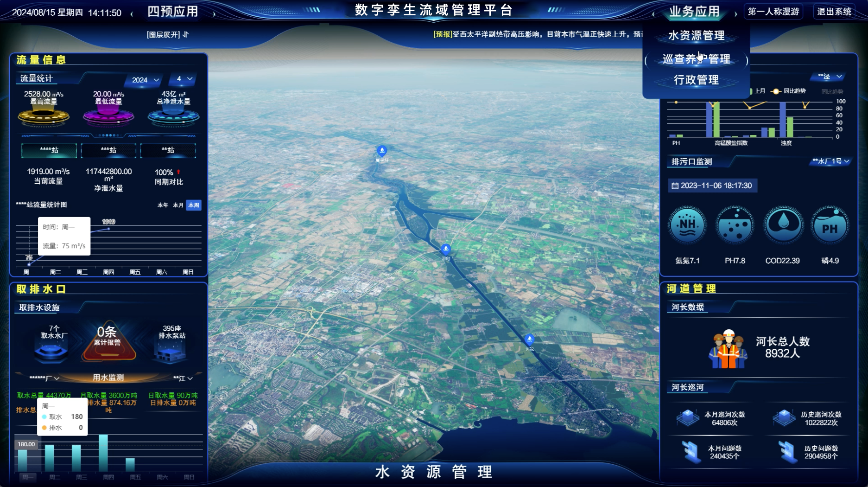Select 巡查养护管理 menu item
Viewport: 868px width, 487px height.
696,59
